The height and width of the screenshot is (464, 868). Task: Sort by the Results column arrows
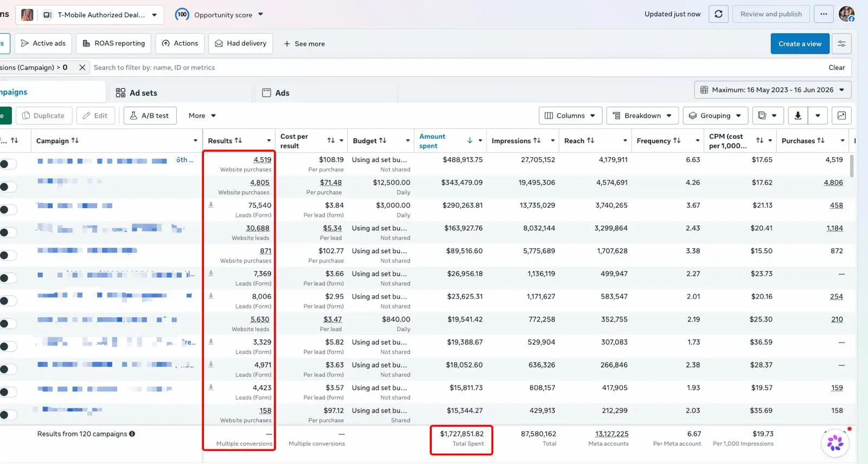[x=238, y=140]
